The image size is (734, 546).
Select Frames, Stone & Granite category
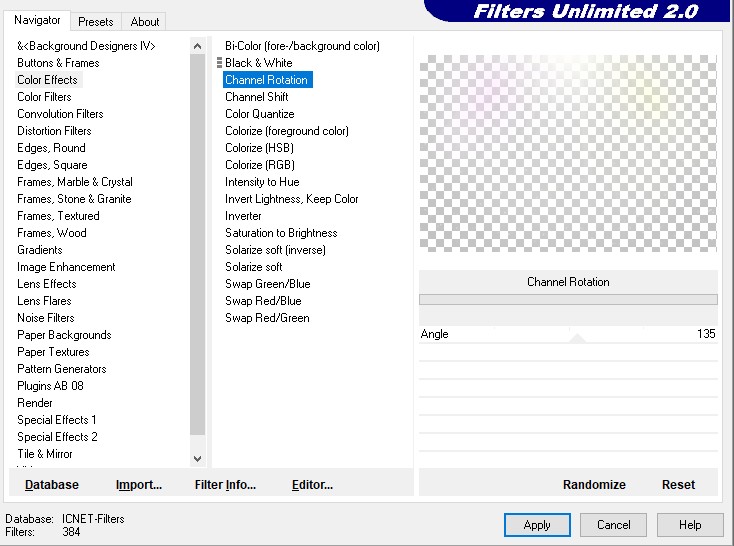74,199
